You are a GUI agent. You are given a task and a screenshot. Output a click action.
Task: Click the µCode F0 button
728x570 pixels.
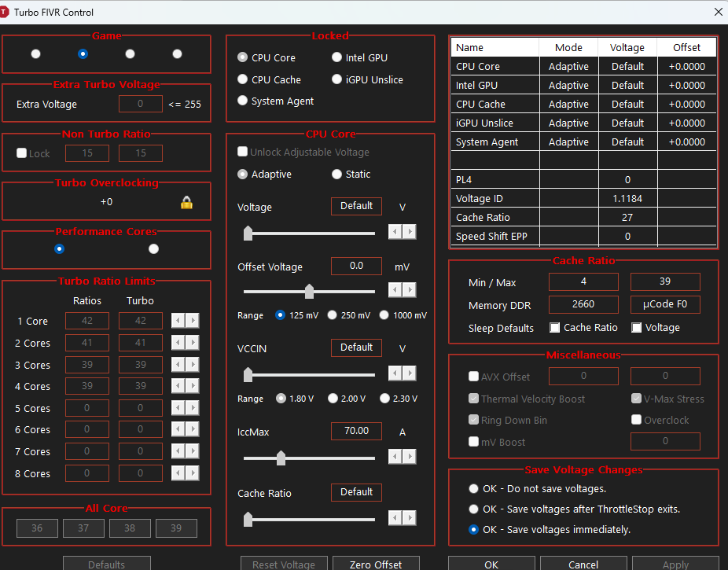[x=665, y=304]
